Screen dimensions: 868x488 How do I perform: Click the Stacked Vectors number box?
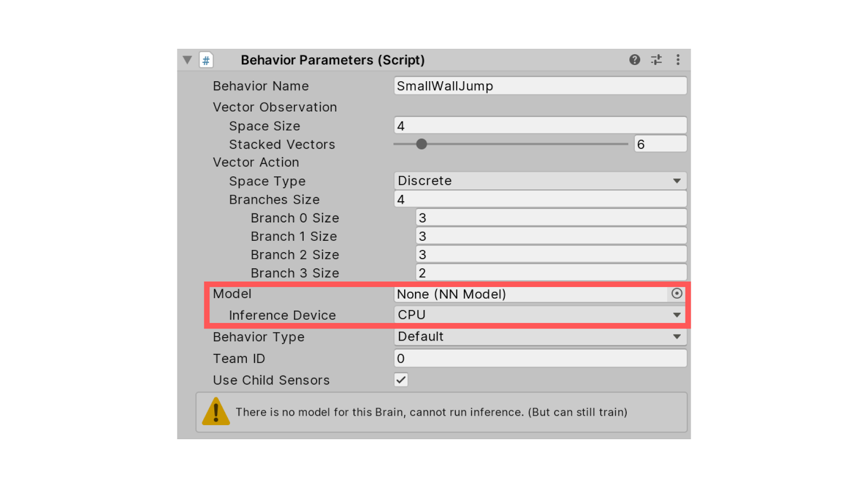point(660,144)
